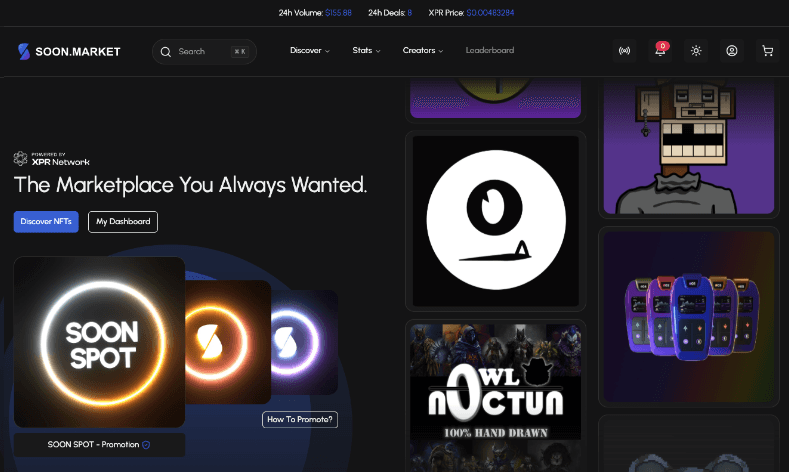Click the Discover menu chevron arrow

click(327, 51)
